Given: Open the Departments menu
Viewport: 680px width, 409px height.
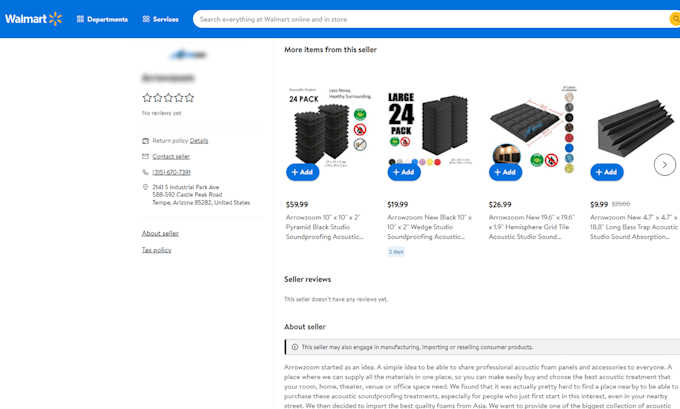Looking at the screenshot, I should click(x=102, y=19).
